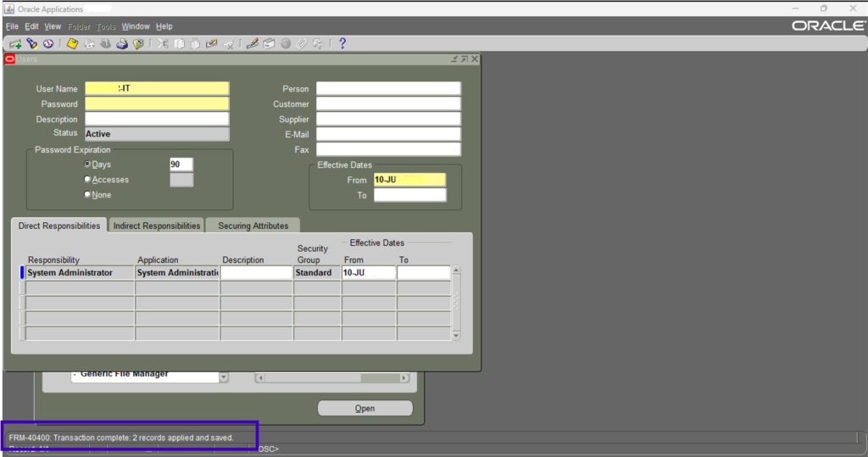Click the Folder Tools icon

pos(318,44)
